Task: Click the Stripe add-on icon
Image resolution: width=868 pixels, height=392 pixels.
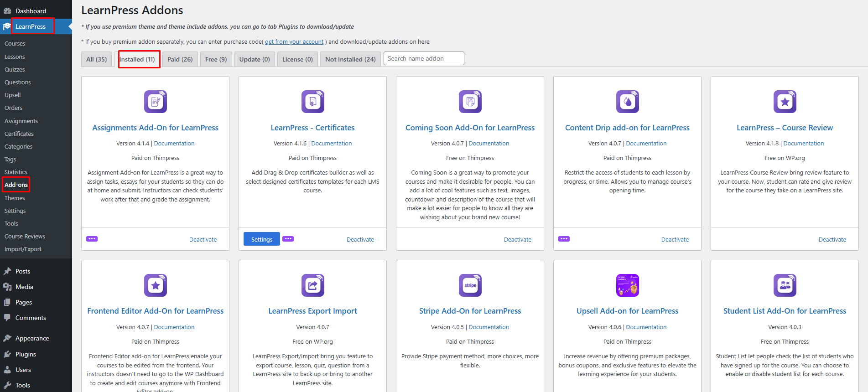Action: (x=470, y=285)
